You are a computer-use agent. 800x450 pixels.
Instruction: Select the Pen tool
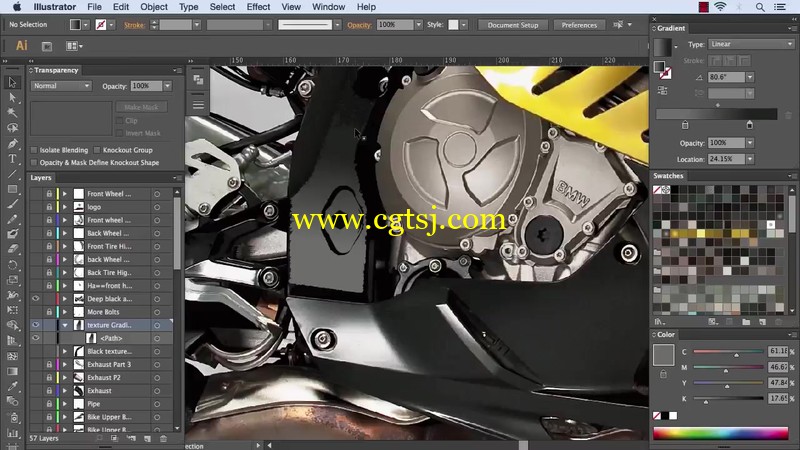click(x=12, y=143)
